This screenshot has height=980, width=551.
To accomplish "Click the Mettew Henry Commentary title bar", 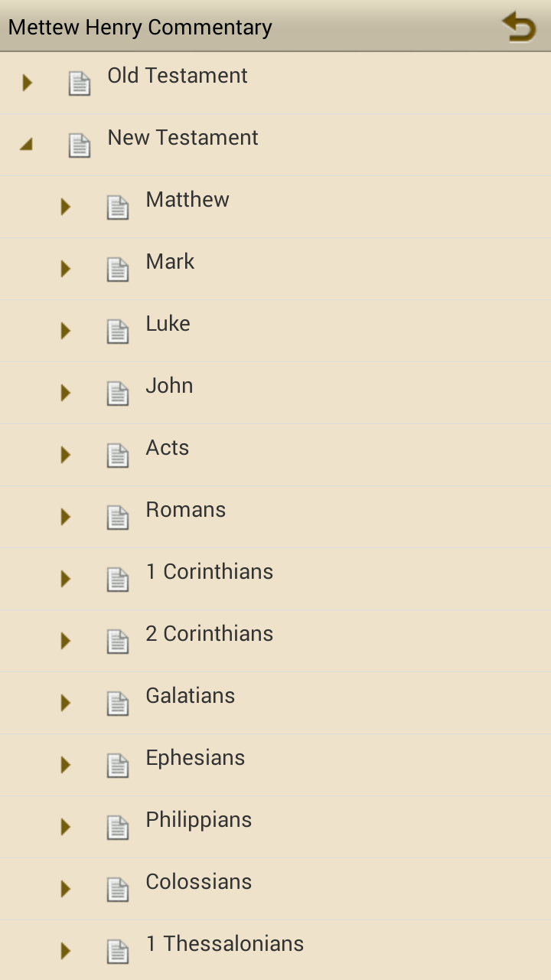I will [x=140, y=27].
